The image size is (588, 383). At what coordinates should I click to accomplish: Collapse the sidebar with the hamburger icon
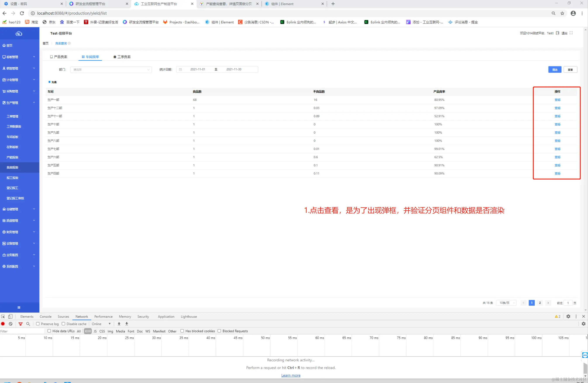click(x=19, y=307)
